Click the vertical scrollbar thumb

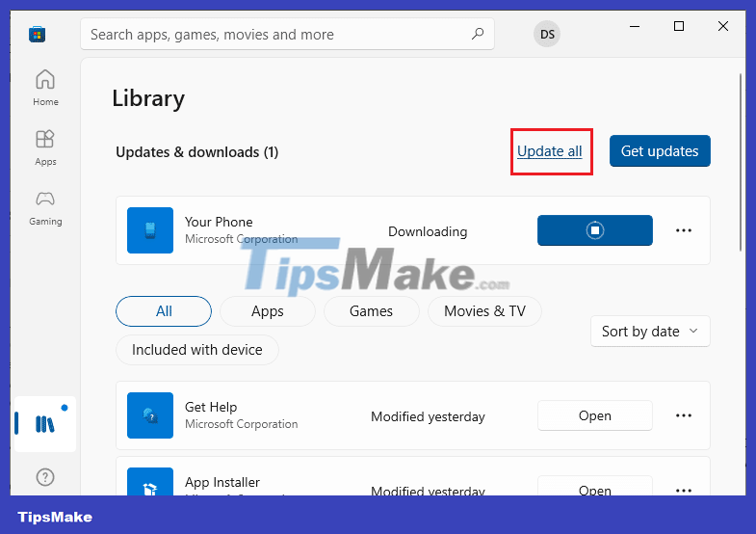pos(741,162)
